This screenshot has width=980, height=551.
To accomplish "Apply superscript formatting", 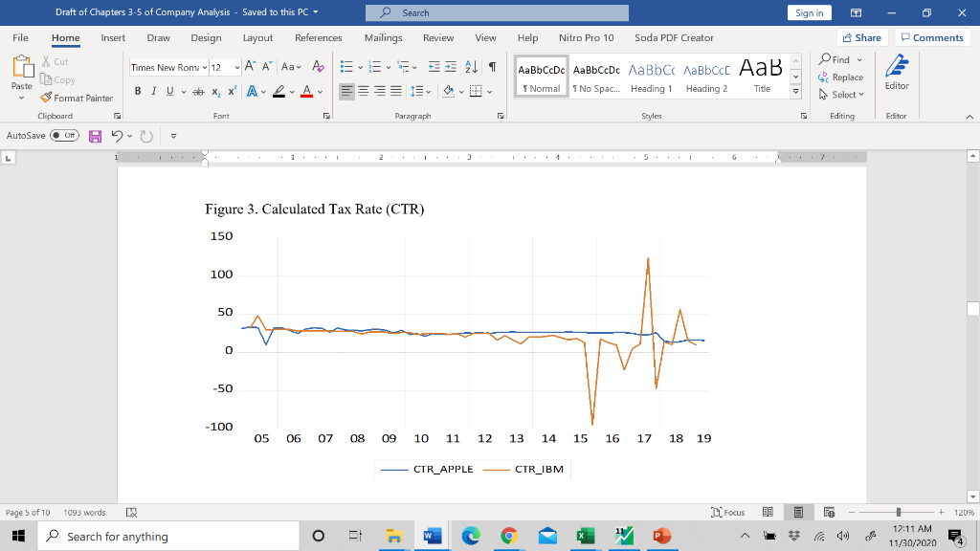I will (232, 90).
